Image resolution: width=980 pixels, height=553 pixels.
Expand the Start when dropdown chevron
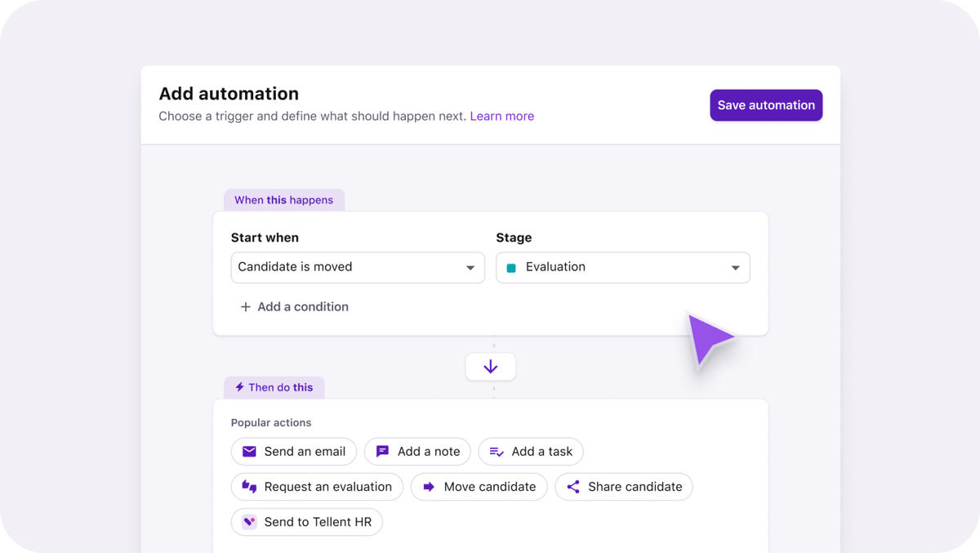[x=470, y=267]
